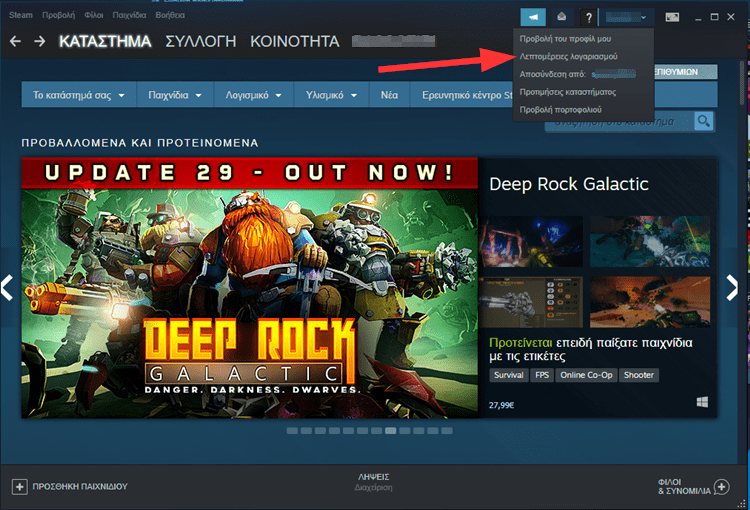Viewport: 750px width, 510px height.
Task: Click the wishlist ΕΠΙΘΥΜΙΩΝ button
Action: pyautogui.click(x=685, y=72)
